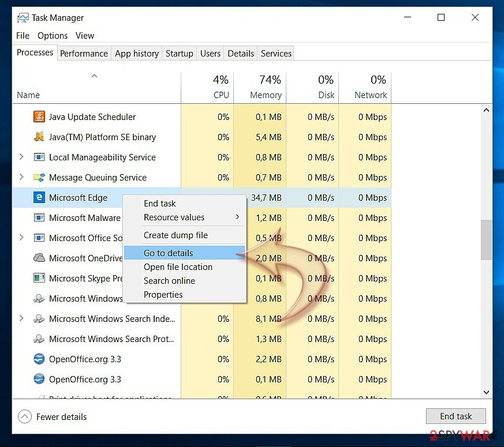Click the Microsoft Skype process icon
The image size is (504, 447).
coord(39,279)
